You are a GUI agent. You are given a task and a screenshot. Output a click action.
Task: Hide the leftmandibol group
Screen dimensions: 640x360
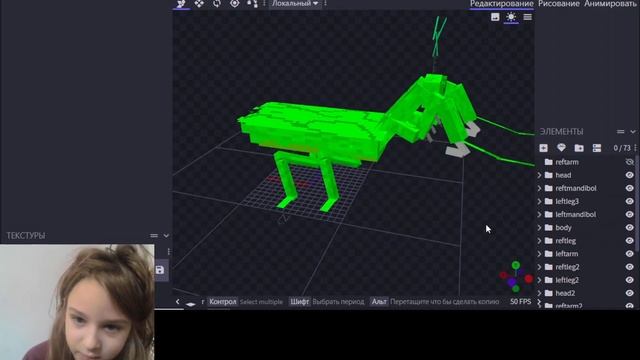[x=630, y=214]
